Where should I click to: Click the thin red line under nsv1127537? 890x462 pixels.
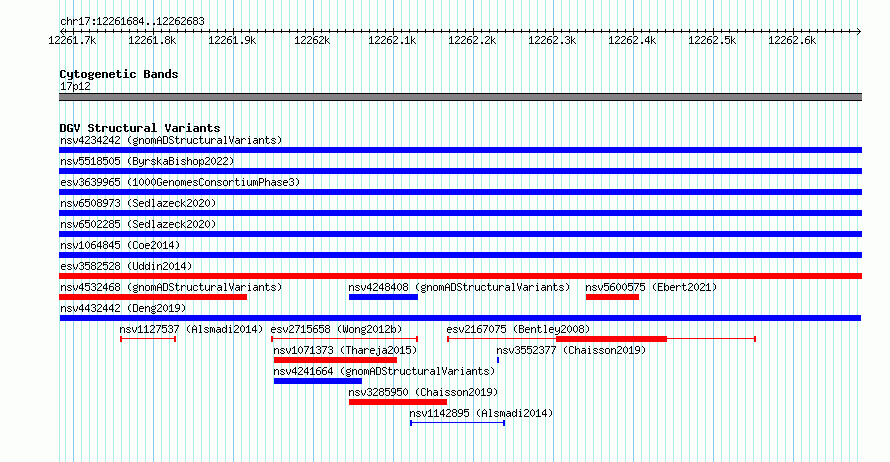(x=148, y=339)
